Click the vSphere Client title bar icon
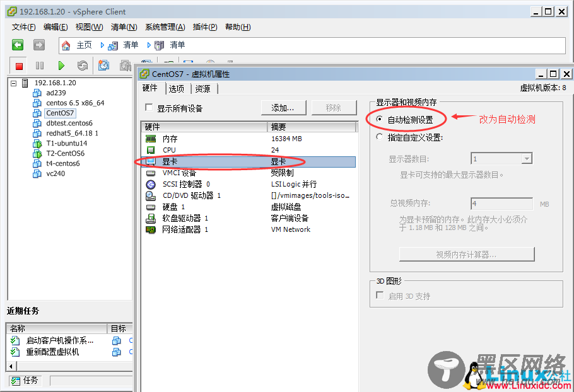This screenshot has height=392, width=574. point(12,12)
